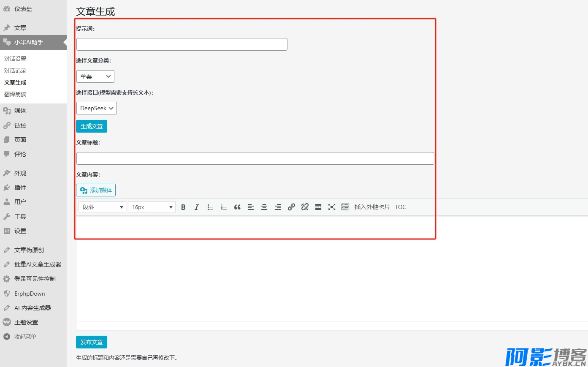Open the 选择文章分类 category dropdown
The image size is (588, 367).
(95, 76)
